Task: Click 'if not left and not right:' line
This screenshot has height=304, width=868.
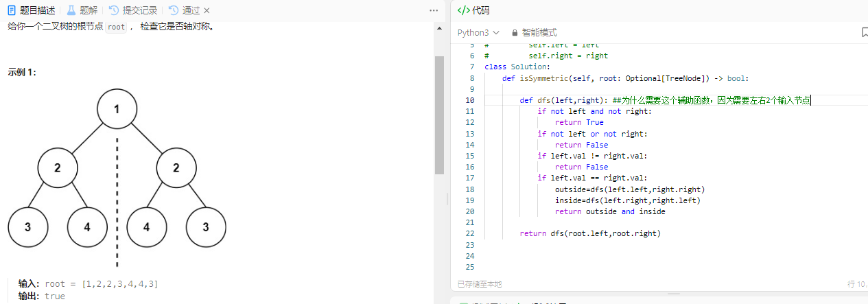Action: tap(594, 111)
